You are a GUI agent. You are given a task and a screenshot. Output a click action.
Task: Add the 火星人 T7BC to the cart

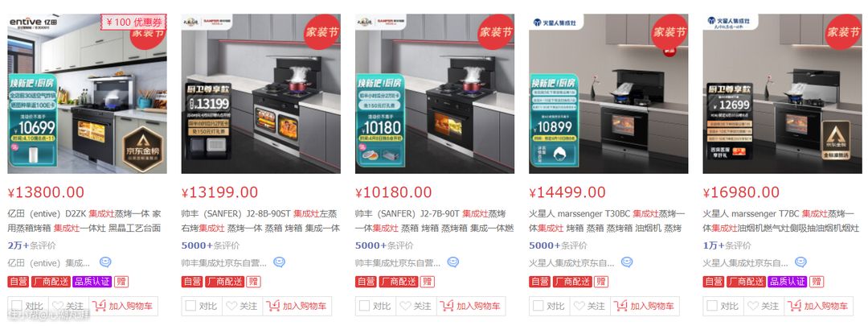pyautogui.click(x=817, y=306)
